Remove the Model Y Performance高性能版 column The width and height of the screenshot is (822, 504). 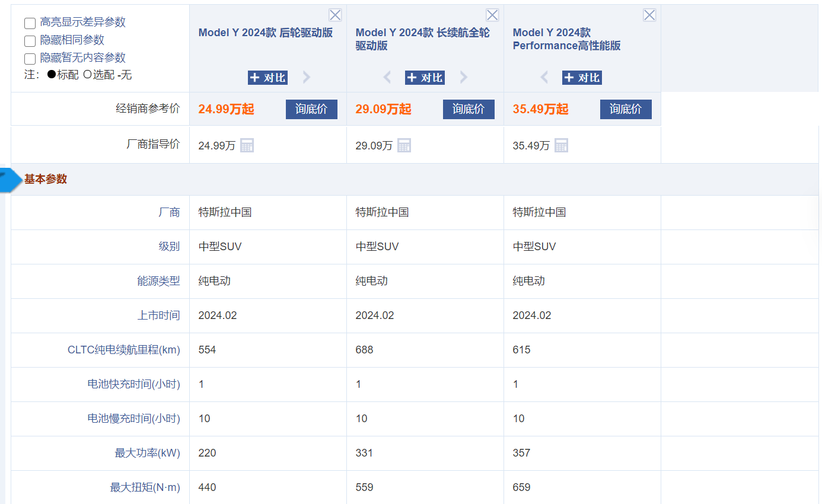click(649, 15)
